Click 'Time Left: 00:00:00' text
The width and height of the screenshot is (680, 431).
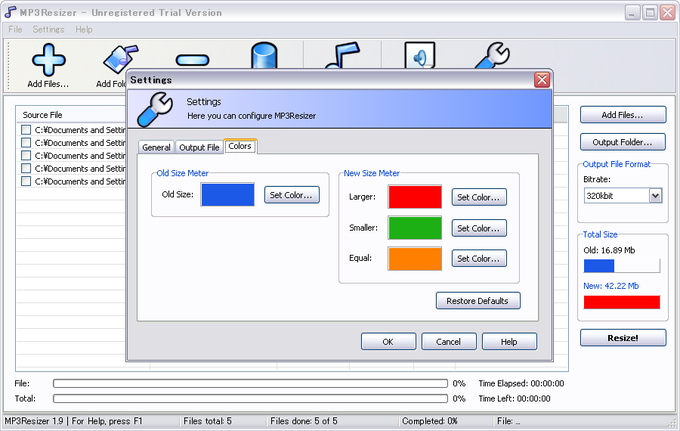click(514, 398)
